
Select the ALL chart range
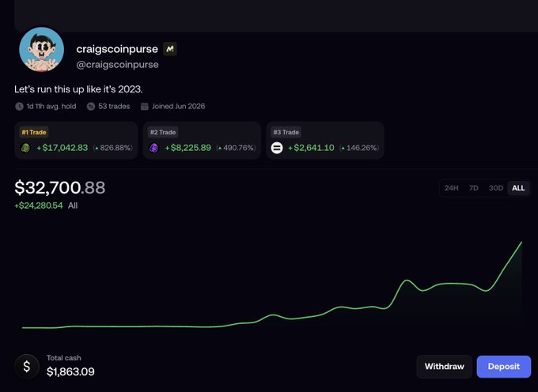tap(518, 188)
